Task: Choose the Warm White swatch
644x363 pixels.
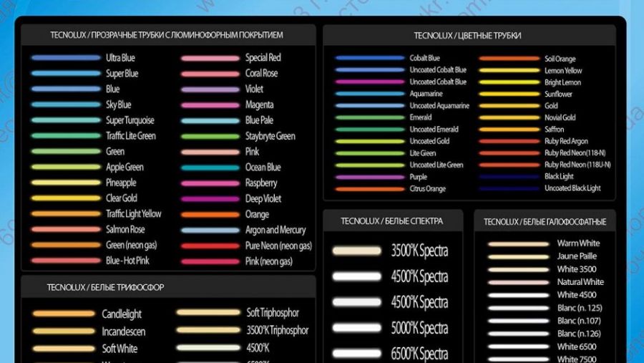Action: [x=518, y=243]
